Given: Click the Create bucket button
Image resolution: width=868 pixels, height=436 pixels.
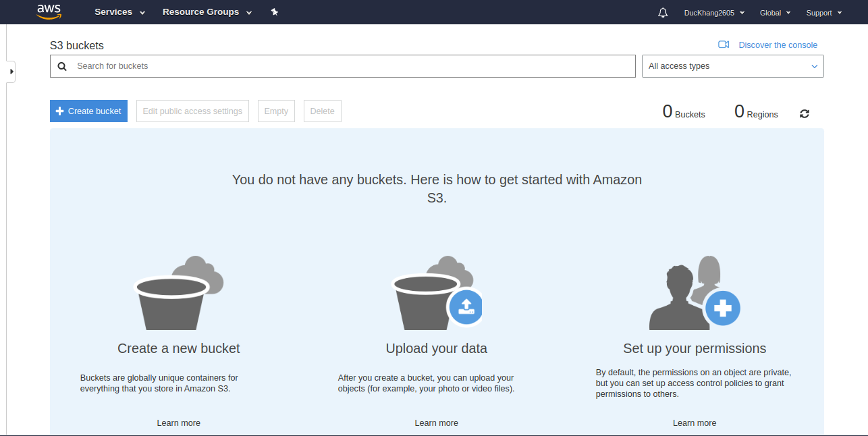Looking at the screenshot, I should click(88, 111).
